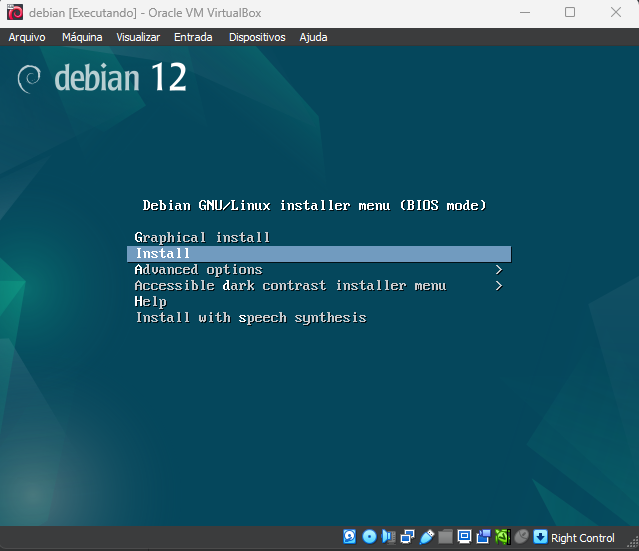Open the Arquivo menu
Viewport: 639px width, 551px height.
click(27, 37)
